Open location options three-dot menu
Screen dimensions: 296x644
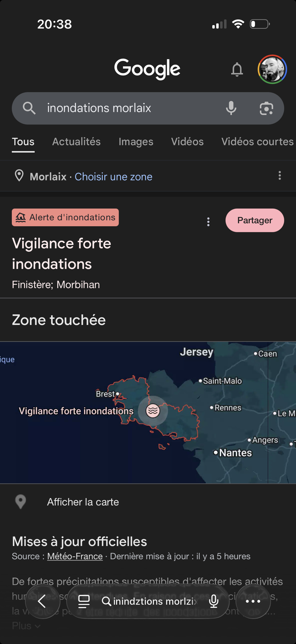click(280, 175)
